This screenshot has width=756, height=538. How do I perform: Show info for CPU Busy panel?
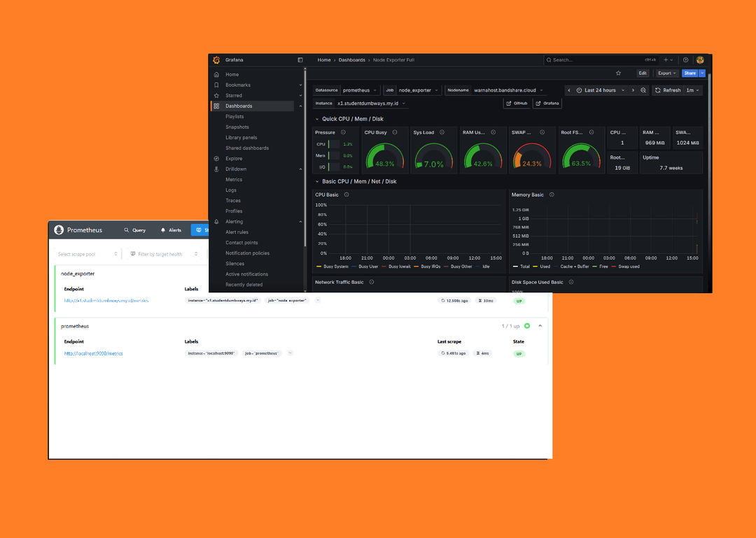[395, 132]
